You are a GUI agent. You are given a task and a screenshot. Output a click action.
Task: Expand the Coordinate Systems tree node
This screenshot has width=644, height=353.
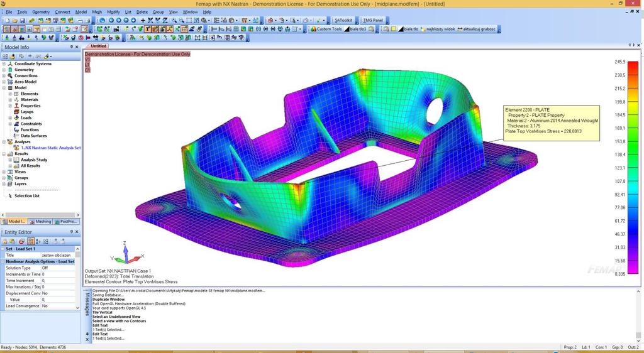[4, 64]
